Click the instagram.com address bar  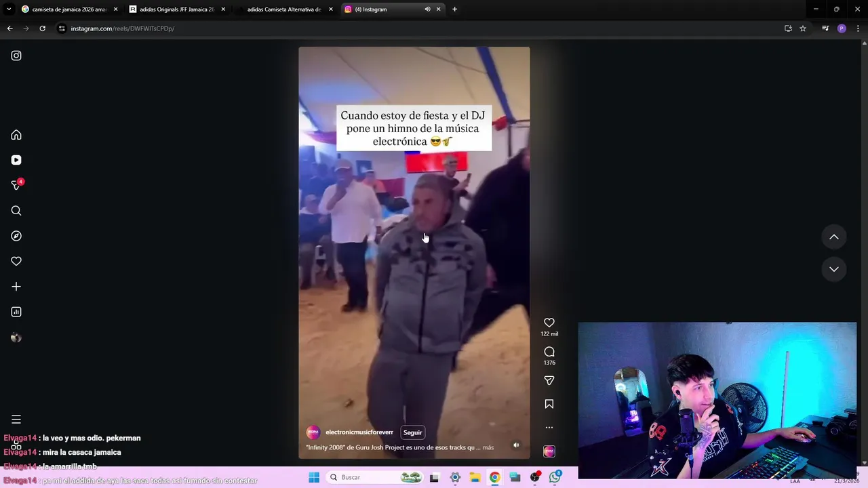tap(420, 28)
